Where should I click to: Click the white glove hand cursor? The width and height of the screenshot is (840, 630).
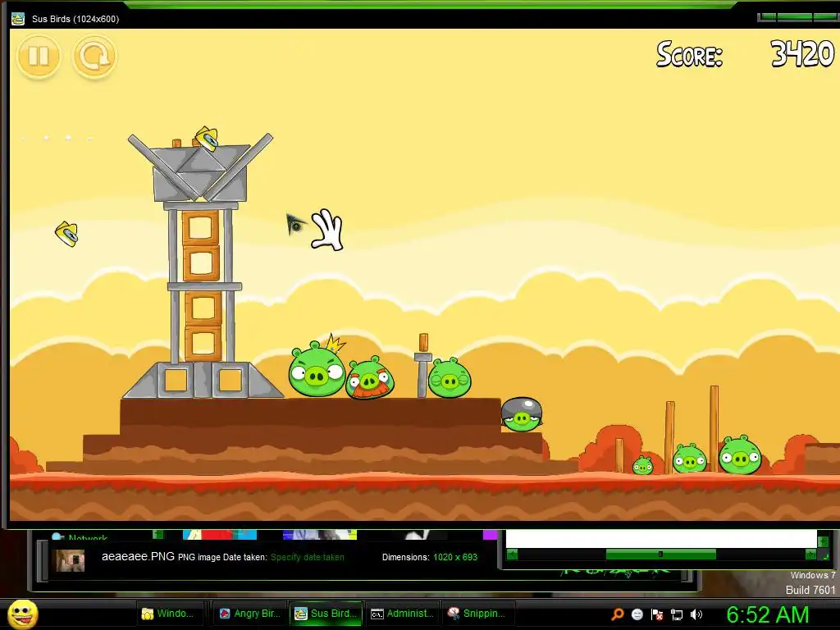[326, 230]
